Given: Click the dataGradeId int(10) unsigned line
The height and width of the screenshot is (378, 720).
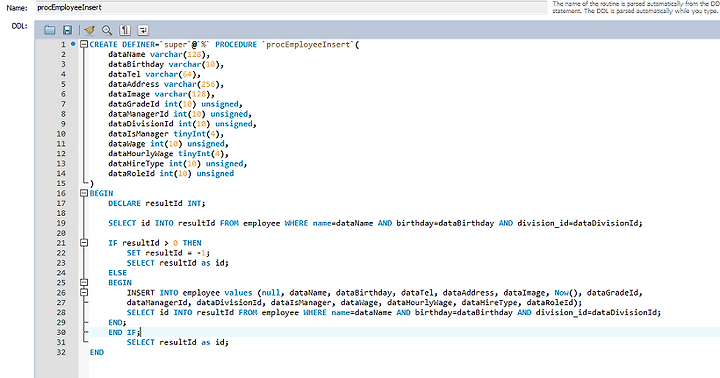Looking at the screenshot, I should [175, 104].
